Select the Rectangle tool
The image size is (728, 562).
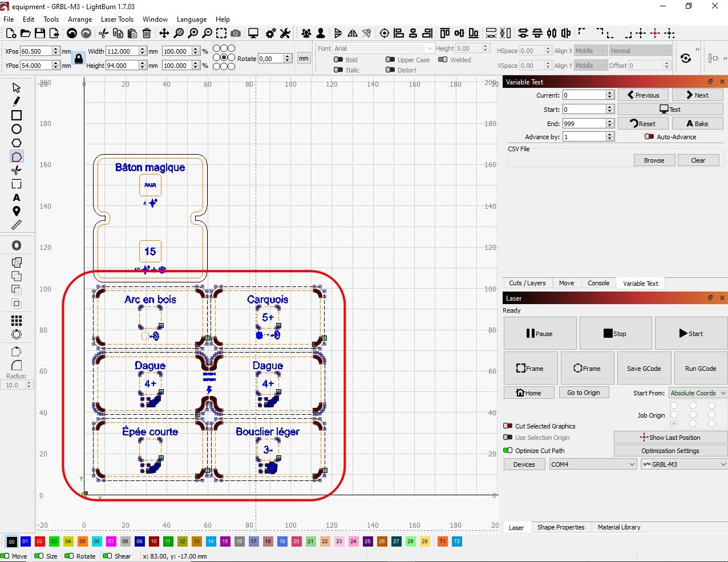tap(17, 115)
